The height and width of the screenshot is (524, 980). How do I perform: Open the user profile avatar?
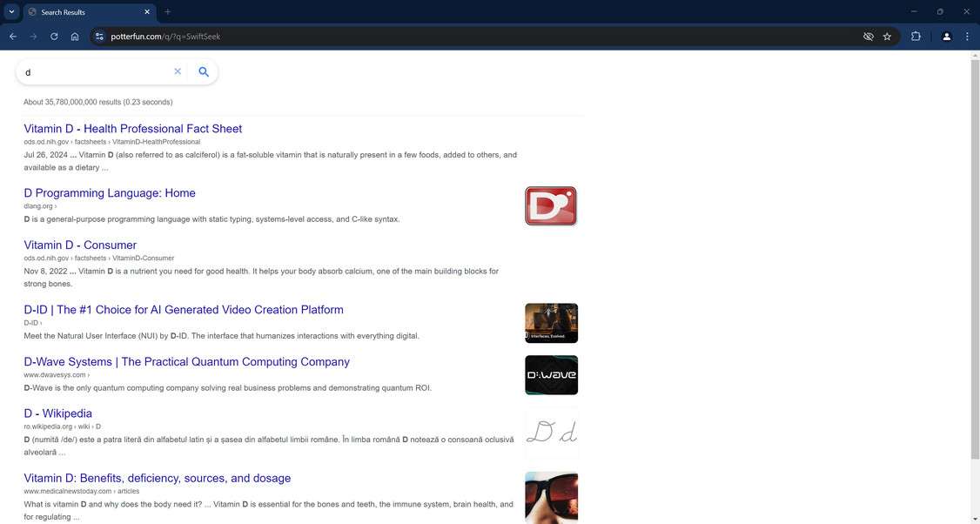pos(947,37)
